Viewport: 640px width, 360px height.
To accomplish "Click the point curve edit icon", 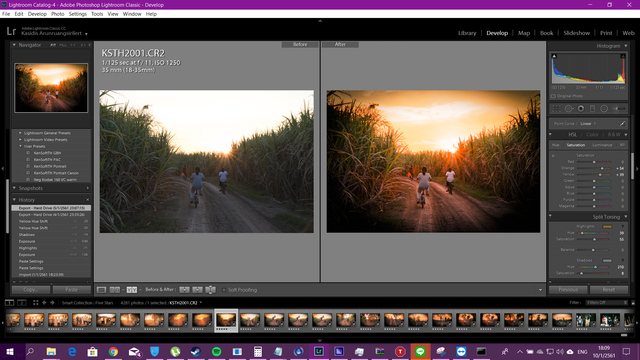I will click(622, 123).
